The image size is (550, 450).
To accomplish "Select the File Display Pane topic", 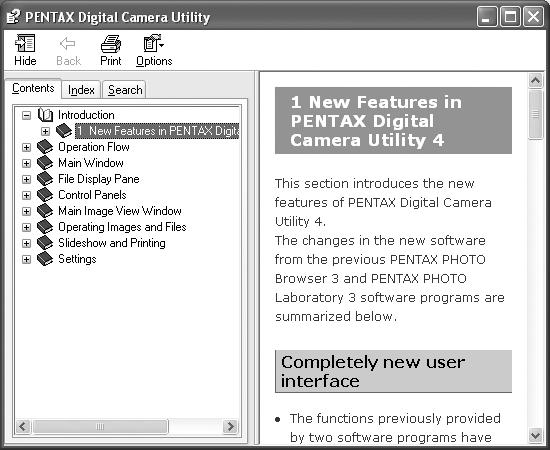I will pyautogui.click(x=99, y=179).
